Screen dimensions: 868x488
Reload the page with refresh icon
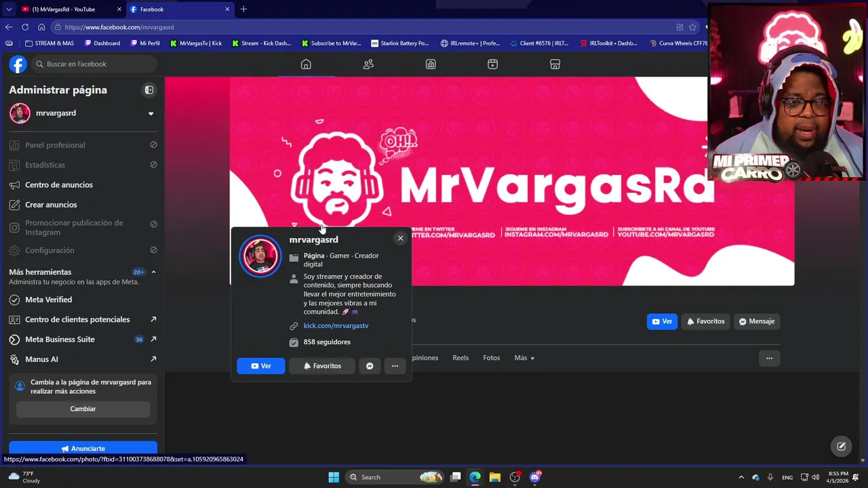tap(25, 27)
